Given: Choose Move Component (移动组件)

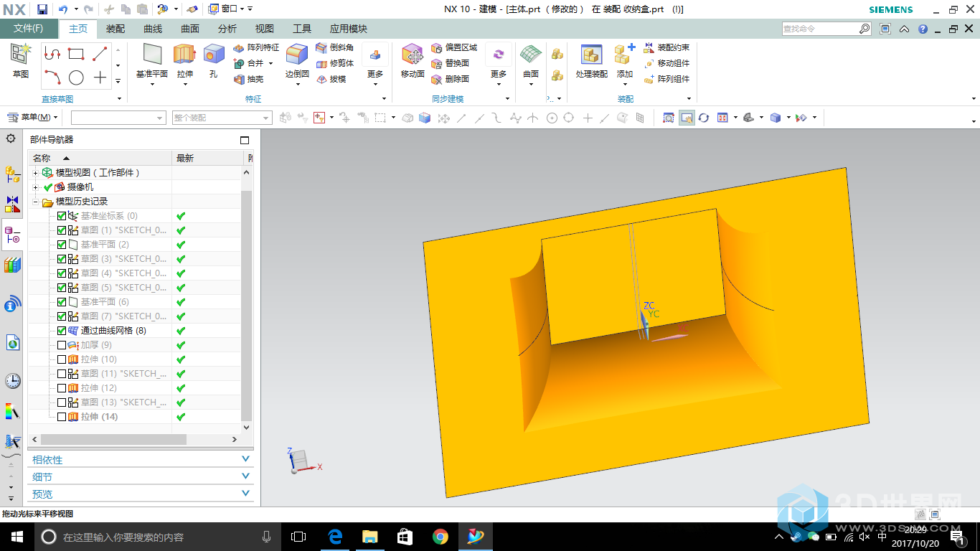Looking at the screenshot, I should point(666,63).
